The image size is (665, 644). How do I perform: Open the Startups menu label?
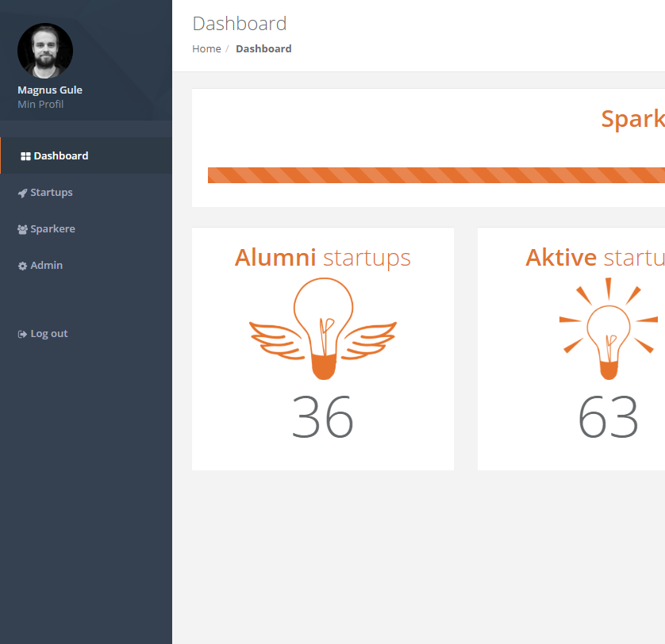click(x=52, y=193)
